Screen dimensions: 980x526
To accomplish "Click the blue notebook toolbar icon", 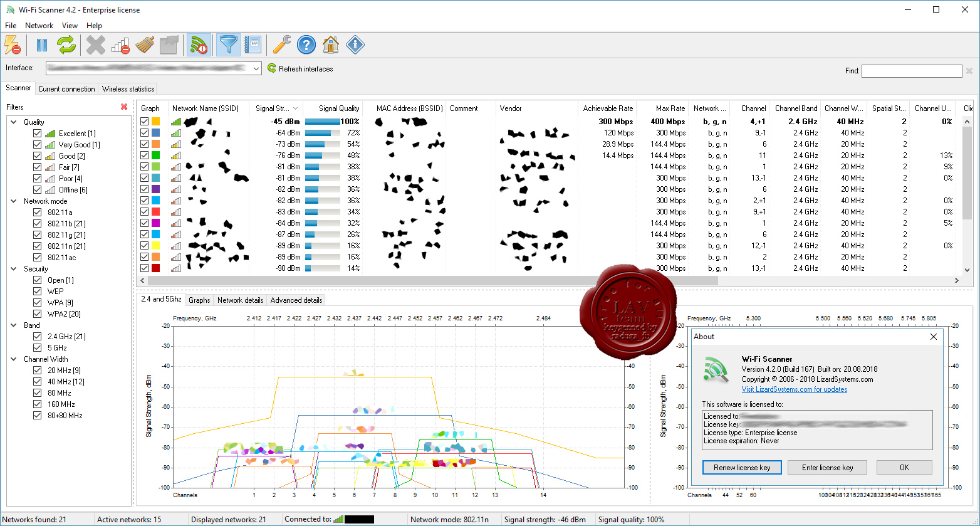I will tap(253, 45).
